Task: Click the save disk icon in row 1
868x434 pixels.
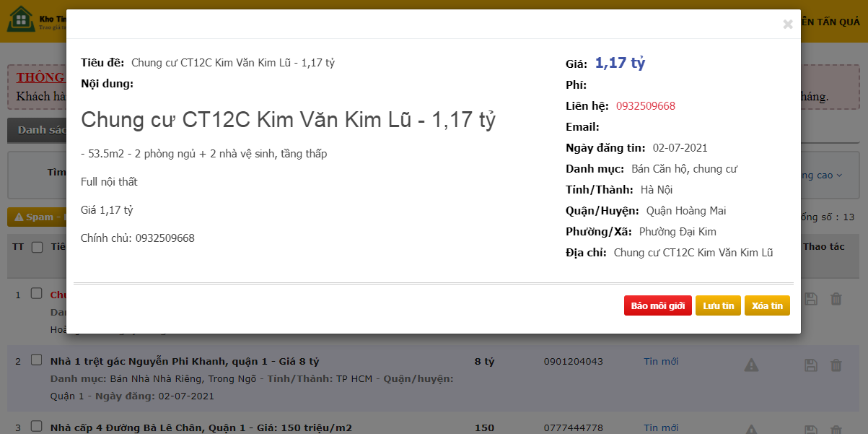Action: pyautogui.click(x=810, y=299)
